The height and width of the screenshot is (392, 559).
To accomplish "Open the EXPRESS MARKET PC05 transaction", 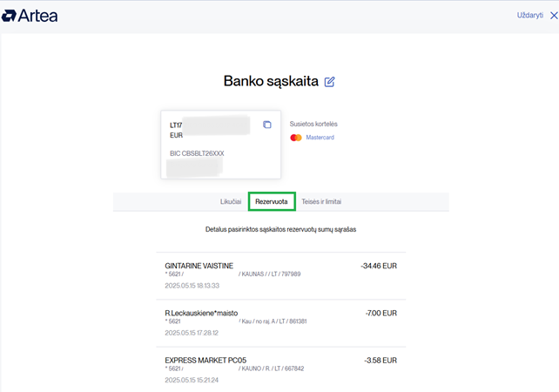I will click(281, 370).
